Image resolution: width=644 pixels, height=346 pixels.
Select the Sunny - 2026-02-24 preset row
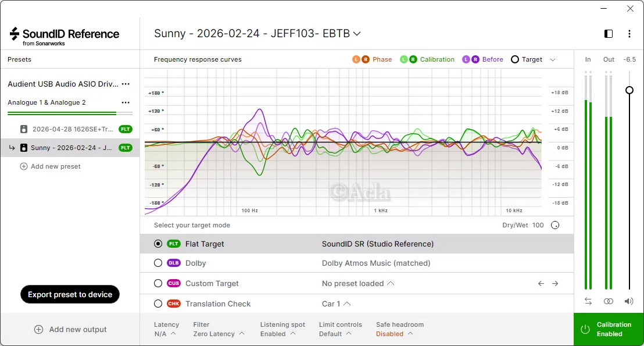(x=70, y=148)
